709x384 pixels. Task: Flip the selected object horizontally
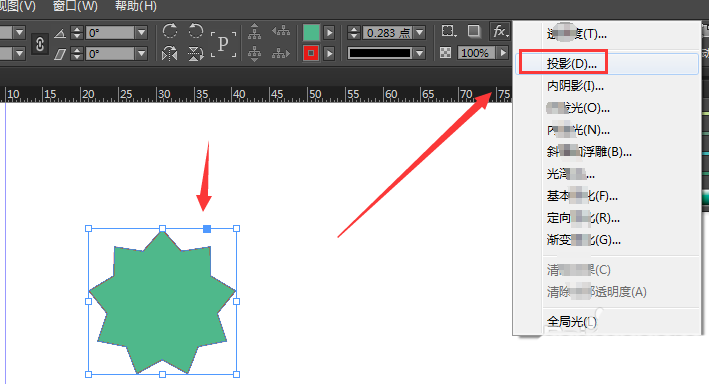[170, 53]
